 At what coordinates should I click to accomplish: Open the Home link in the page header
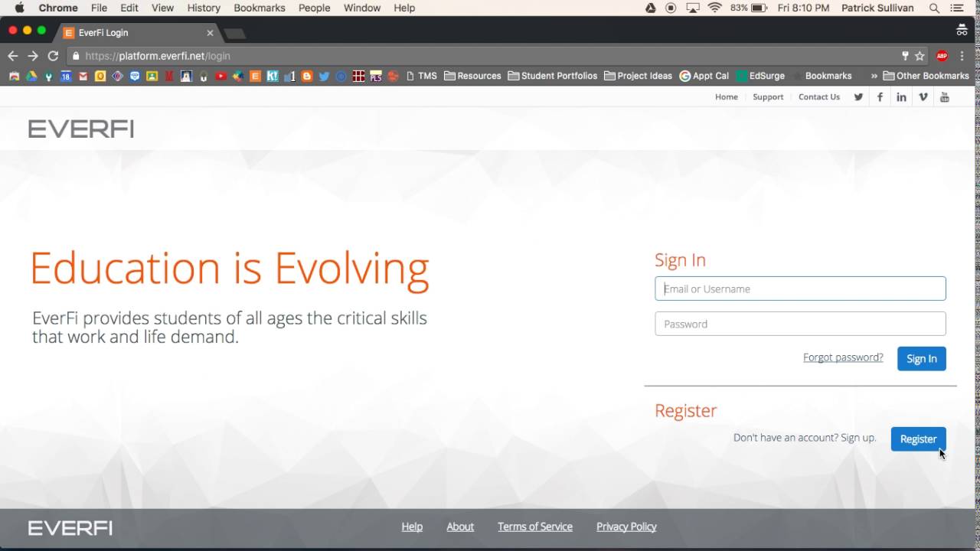(x=727, y=97)
